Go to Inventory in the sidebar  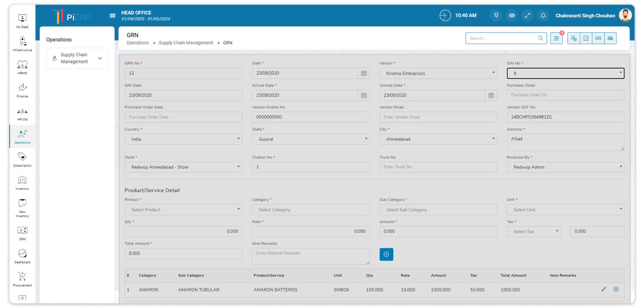coord(22,183)
